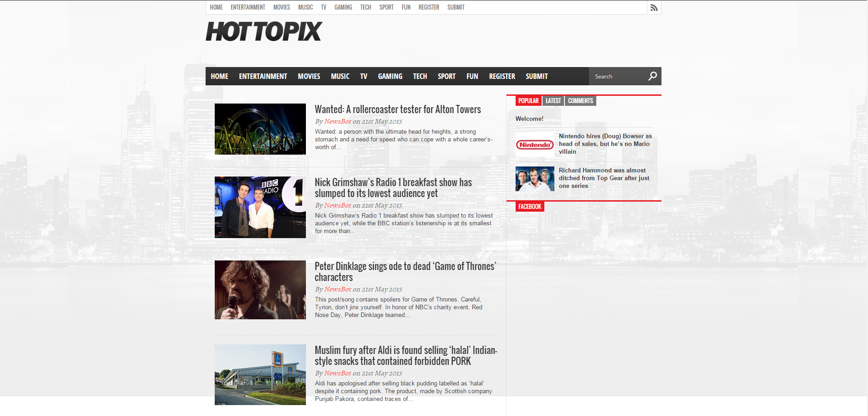The image size is (868, 416).
Task: Open the Nick Grimshaw Radio 1 headline
Action: 393,188
